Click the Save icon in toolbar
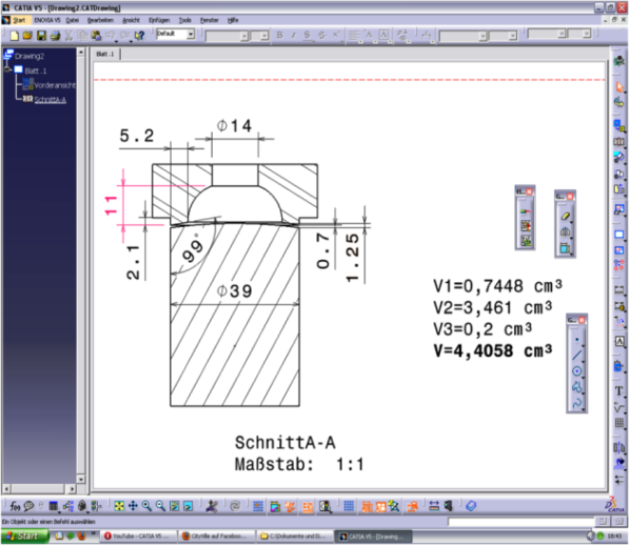Screen dimensions: 629x545 [41, 35]
